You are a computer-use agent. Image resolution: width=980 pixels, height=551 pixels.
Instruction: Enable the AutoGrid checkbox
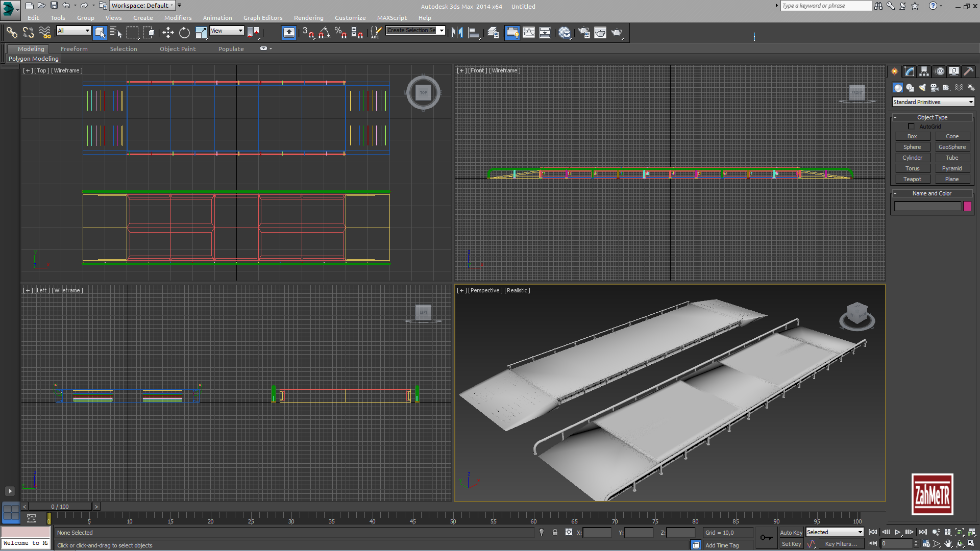[911, 126]
